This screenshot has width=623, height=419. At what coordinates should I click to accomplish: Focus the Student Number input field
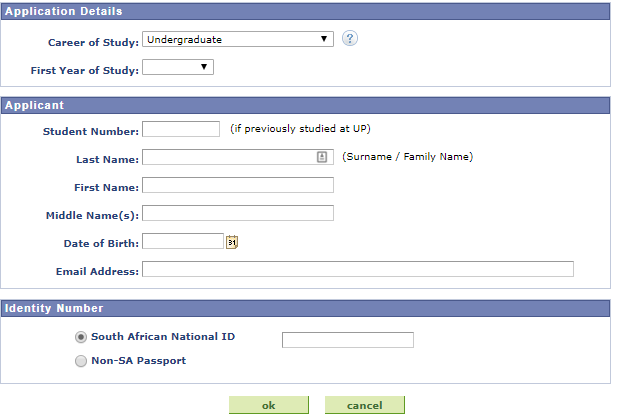coord(181,129)
